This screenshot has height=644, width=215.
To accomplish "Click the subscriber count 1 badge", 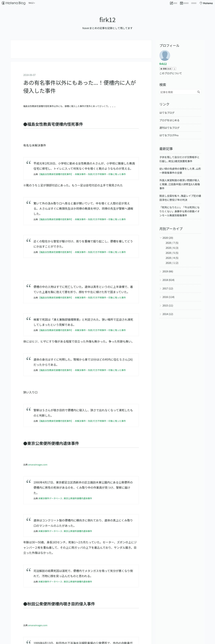I will pyautogui.click(x=174, y=69).
